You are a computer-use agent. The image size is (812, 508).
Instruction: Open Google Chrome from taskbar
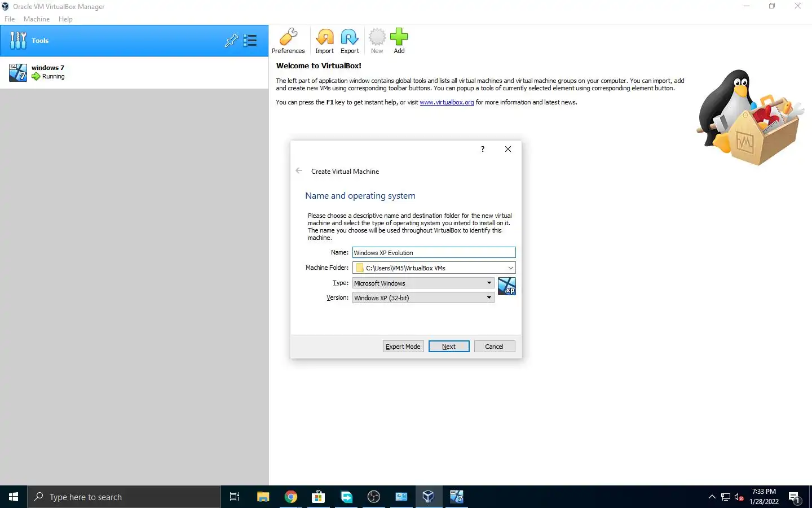(x=291, y=497)
